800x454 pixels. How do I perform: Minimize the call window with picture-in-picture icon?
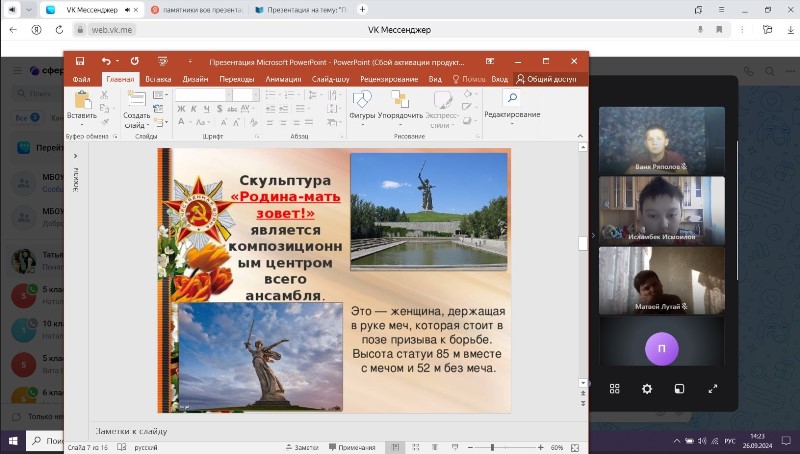[x=680, y=389]
